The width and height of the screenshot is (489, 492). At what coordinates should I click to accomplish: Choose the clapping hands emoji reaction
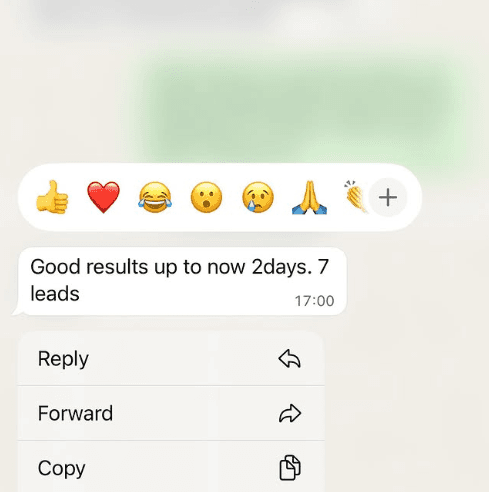pyautogui.click(x=356, y=197)
